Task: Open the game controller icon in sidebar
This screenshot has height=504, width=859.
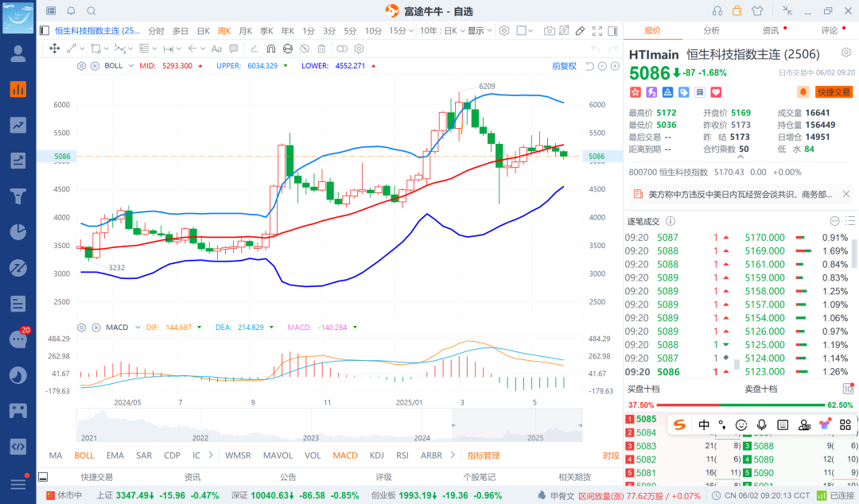Action: (x=18, y=410)
